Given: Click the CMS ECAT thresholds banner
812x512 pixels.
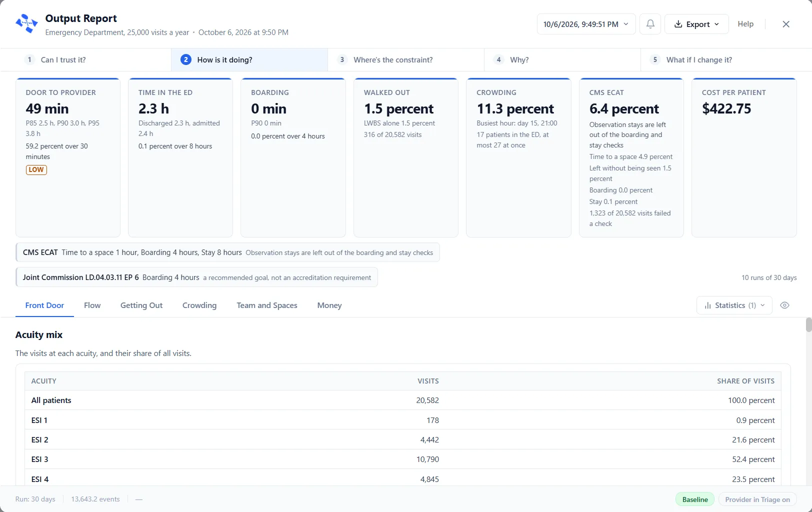Looking at the screenshot, I should click(228, 252).
